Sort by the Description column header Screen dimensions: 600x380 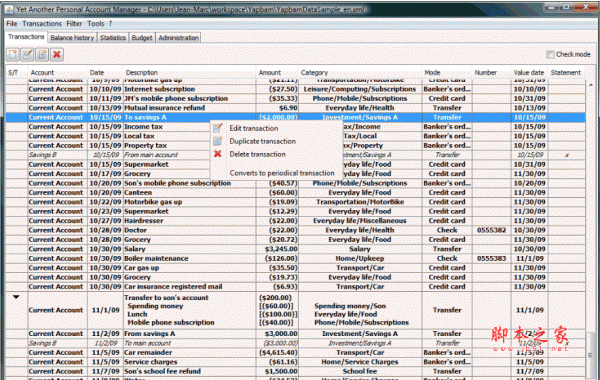(x=189, y=72)
